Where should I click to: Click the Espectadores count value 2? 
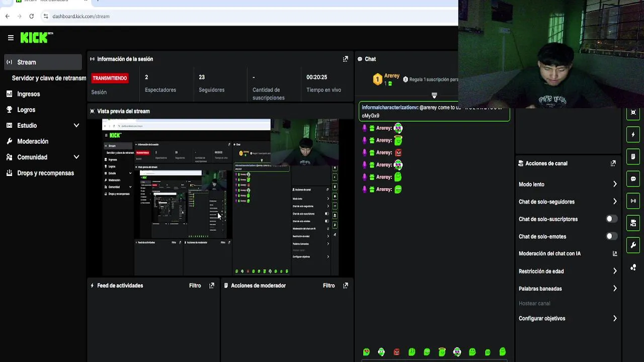coord(146,77)
